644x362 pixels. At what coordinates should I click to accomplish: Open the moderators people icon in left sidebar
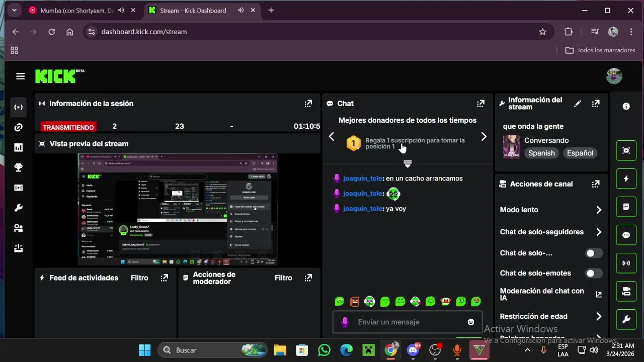coord(19,228)
